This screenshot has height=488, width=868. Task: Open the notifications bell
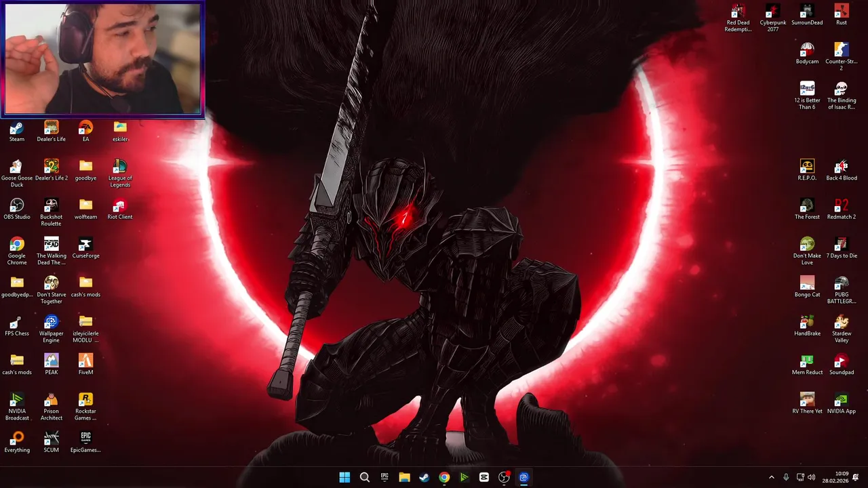[856, 477]
